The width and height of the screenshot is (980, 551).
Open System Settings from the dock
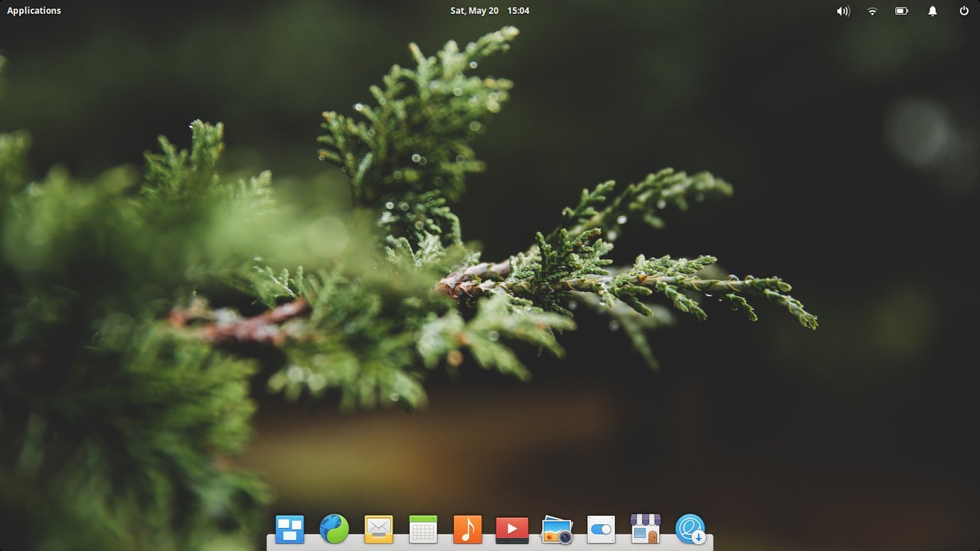pos(601,529)
